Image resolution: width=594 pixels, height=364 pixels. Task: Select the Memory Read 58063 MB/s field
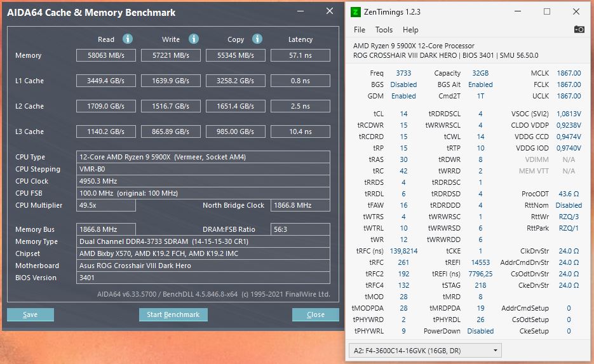[106, 55]
